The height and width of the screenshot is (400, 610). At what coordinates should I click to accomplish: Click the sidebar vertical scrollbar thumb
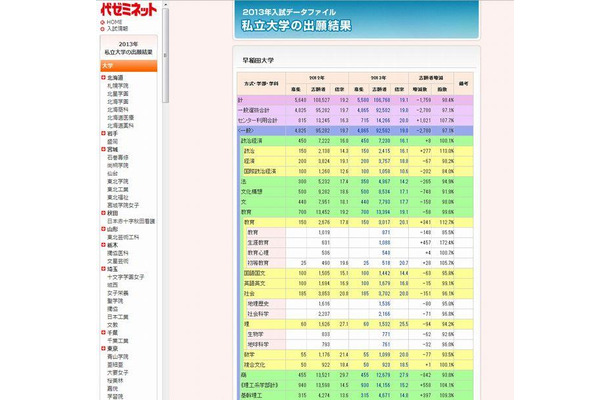tap(165, 55)
